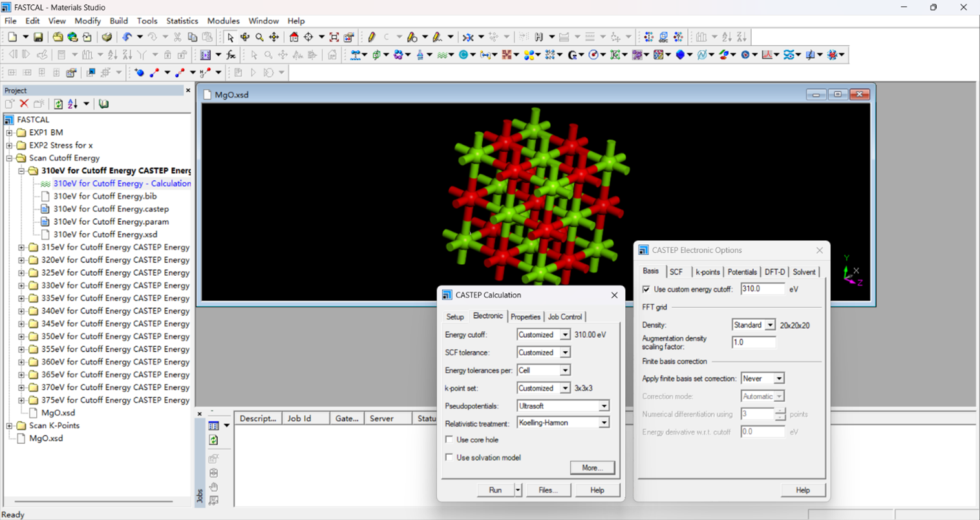Click the A-Z sort icon in Project panel

tap(72, 104)
